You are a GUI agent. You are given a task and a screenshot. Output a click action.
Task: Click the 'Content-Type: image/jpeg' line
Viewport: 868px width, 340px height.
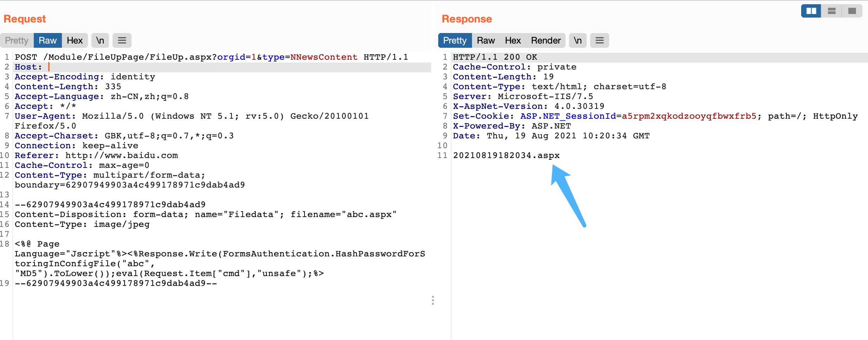[82, 224]
